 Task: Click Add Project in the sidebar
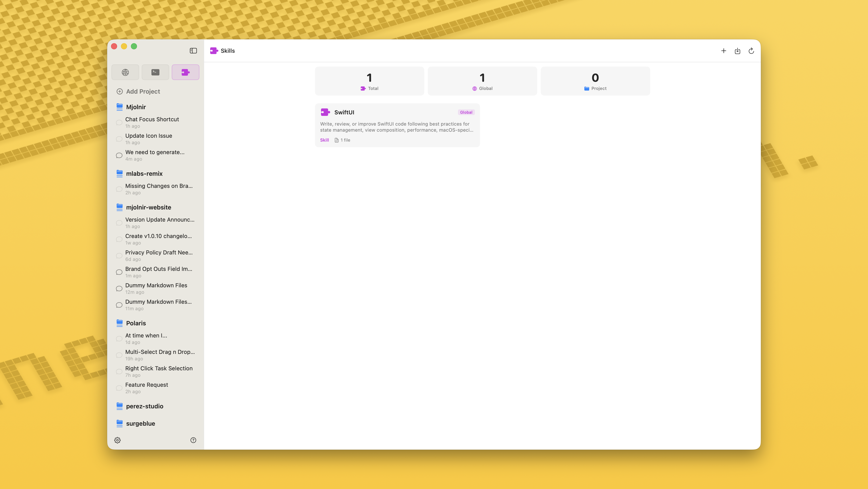coord(143,91)
